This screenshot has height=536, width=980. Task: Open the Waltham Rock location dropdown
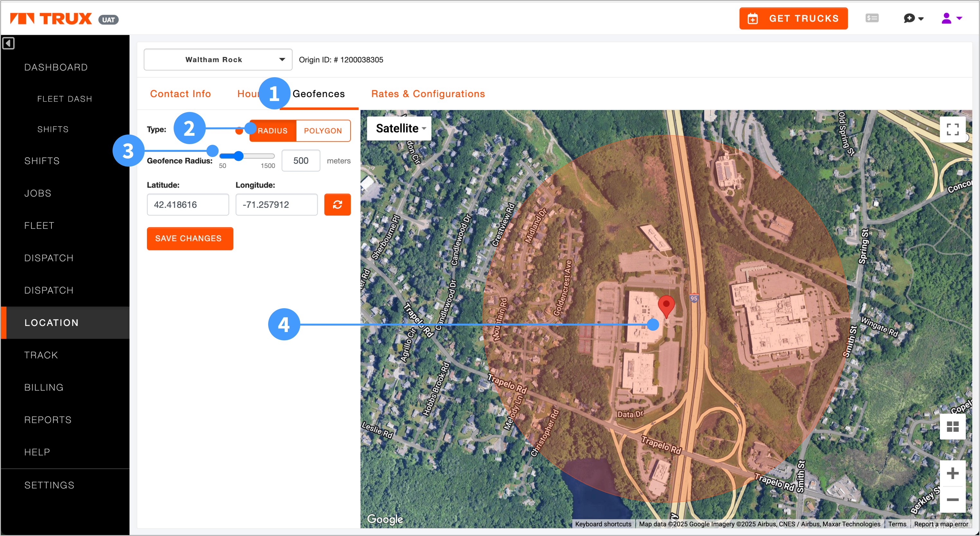coord(218,60)
